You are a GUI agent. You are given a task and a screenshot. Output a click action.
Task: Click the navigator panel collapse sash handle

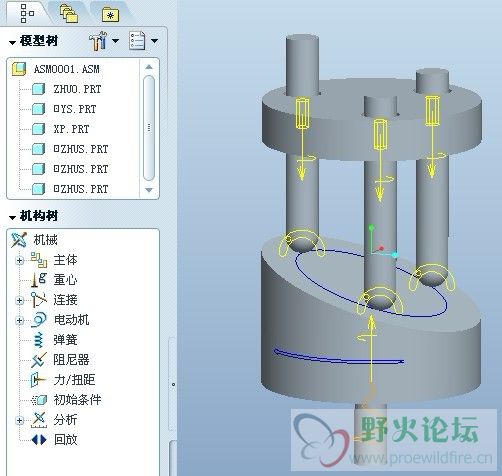click(x=173, y=384)
